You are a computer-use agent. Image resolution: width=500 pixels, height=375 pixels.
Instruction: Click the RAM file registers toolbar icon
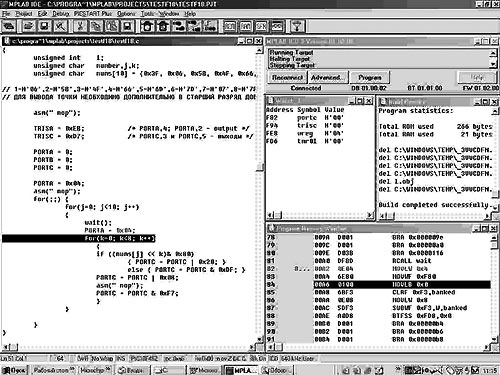pos(245,26)
